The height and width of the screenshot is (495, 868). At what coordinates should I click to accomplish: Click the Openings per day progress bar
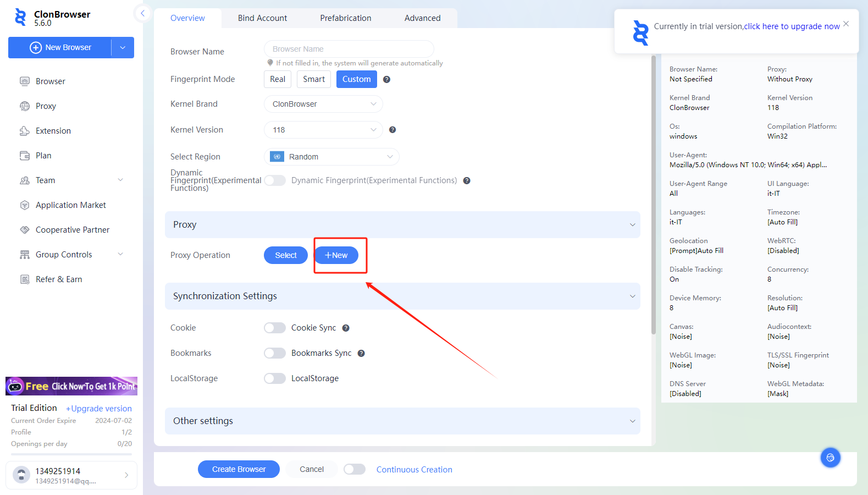tap(71, 454)
